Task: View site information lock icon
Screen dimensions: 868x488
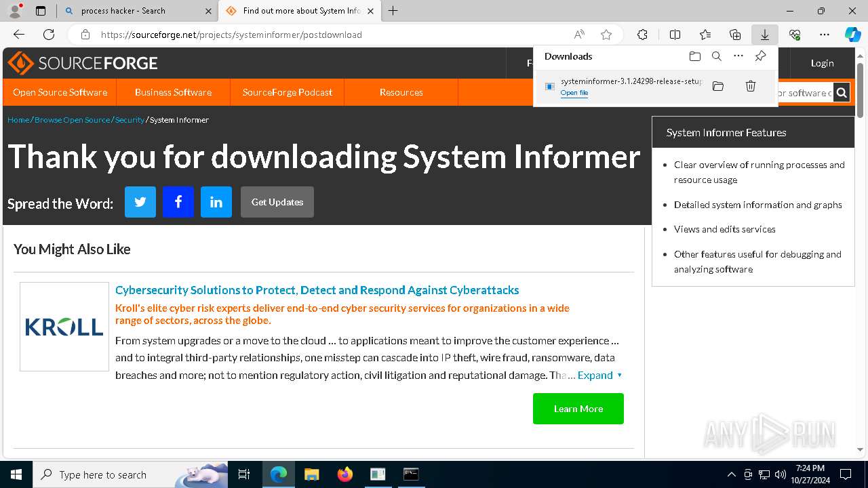Action: tap(85, 35)
